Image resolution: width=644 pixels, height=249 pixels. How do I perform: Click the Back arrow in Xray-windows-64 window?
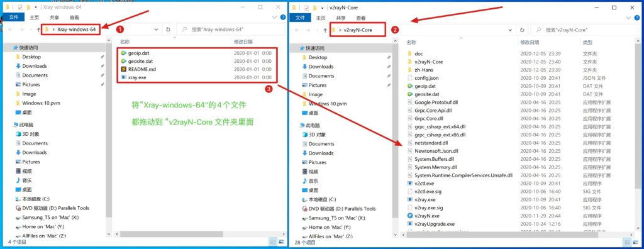click(11, 30)
